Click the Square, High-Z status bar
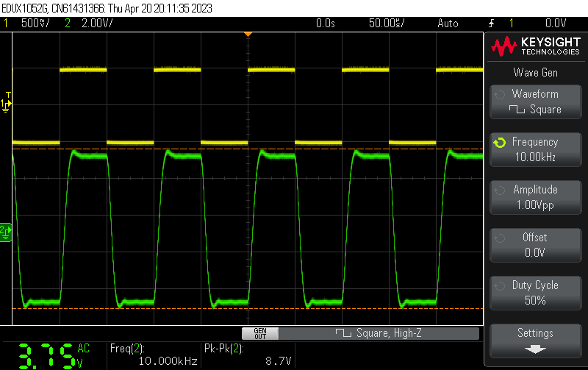Viewport: 588px width, 370px height. click(x=379, y=333)
